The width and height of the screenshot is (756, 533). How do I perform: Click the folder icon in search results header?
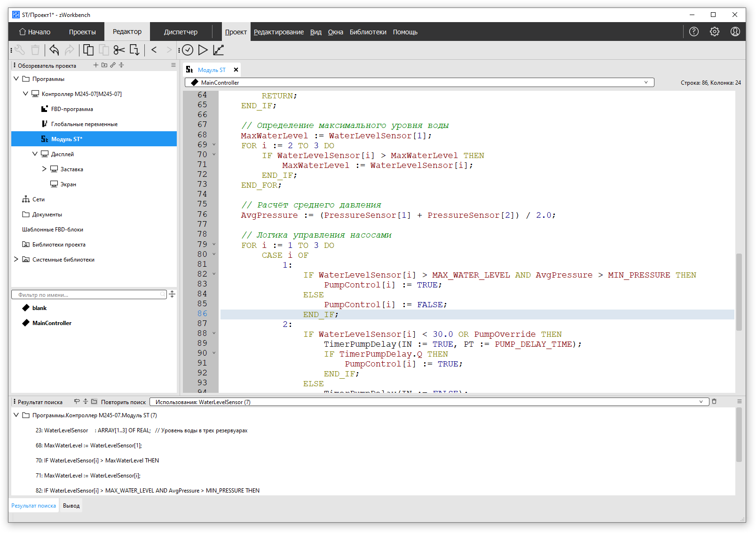pos(94,401)
